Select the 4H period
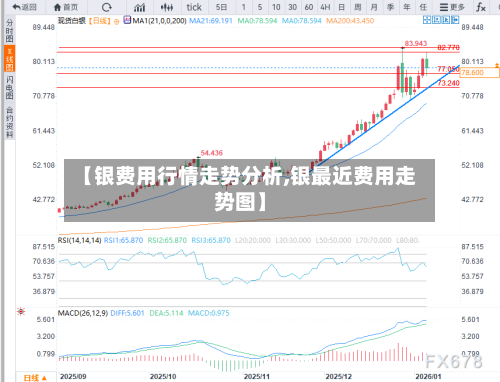The image size is (500, 382). (x=325, y=7)
